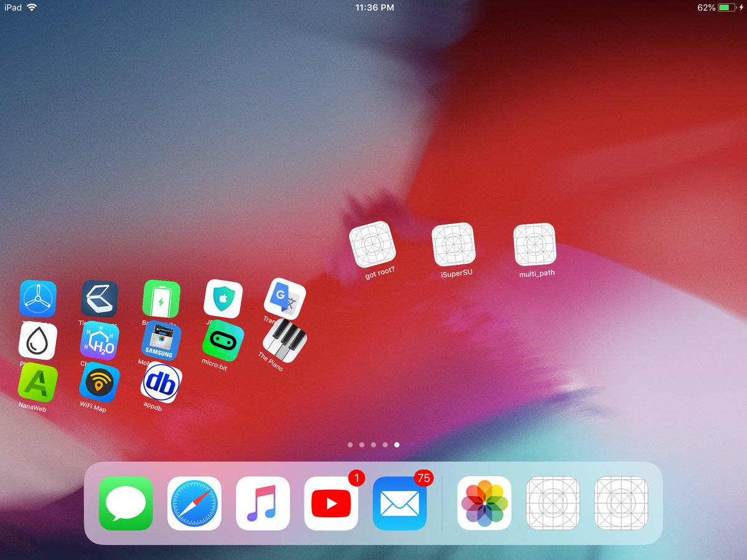Open the appdb app

(x=161, y=383)
